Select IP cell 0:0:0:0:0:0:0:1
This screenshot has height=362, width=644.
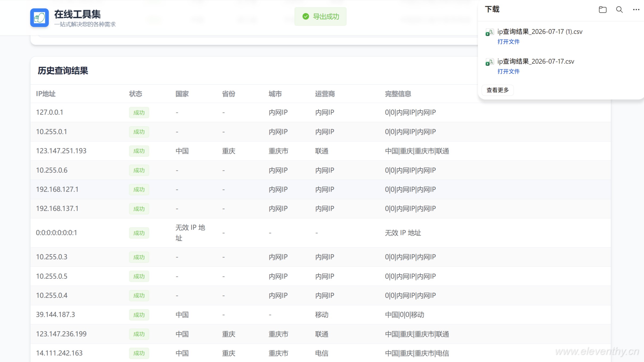[x=56, y=233]
